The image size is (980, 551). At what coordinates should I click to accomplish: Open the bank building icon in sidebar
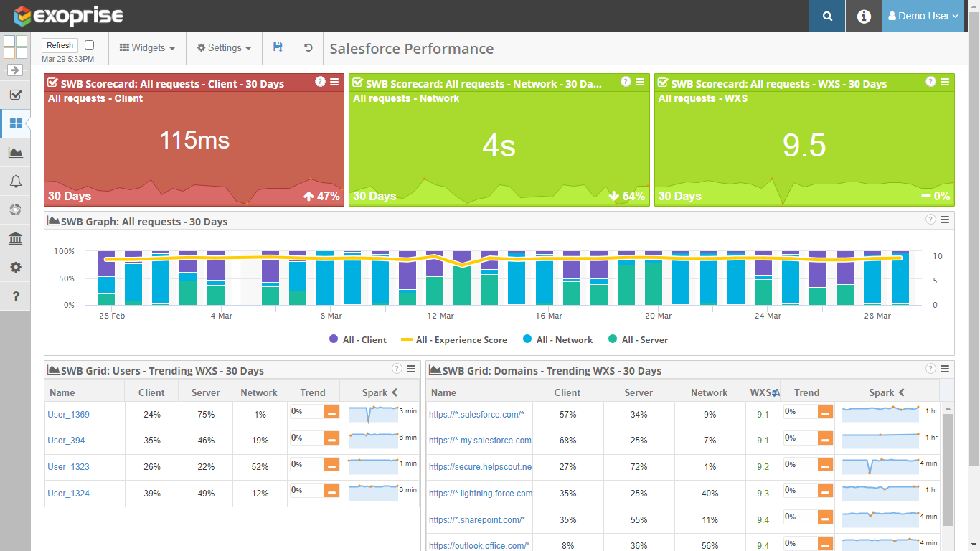(x=15, y=238)
